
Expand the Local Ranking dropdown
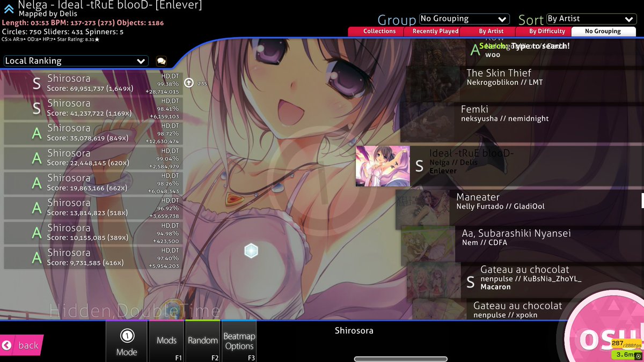pos(75,61)
